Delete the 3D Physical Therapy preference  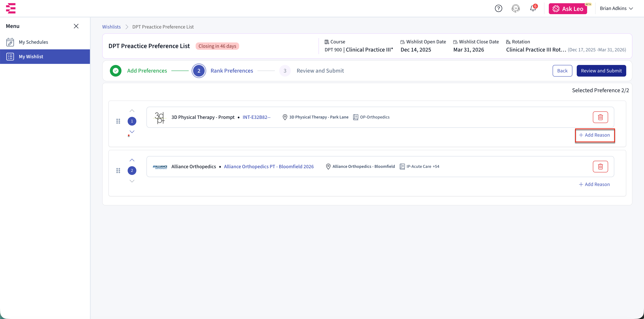click(600, 117)
